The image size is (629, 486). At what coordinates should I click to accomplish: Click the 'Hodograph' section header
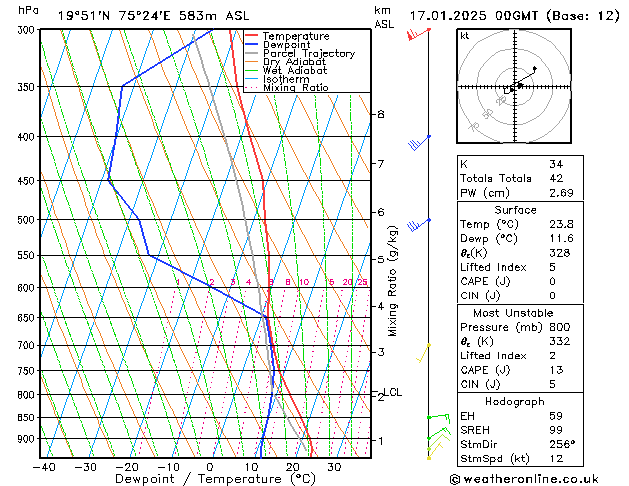coord(515,401)
